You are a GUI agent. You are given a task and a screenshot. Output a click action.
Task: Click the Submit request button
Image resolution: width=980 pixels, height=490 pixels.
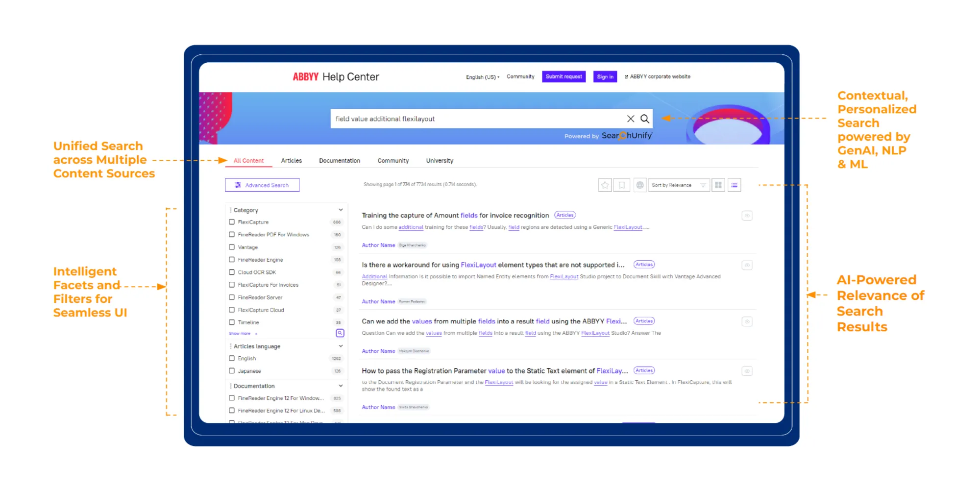[563, 76]
